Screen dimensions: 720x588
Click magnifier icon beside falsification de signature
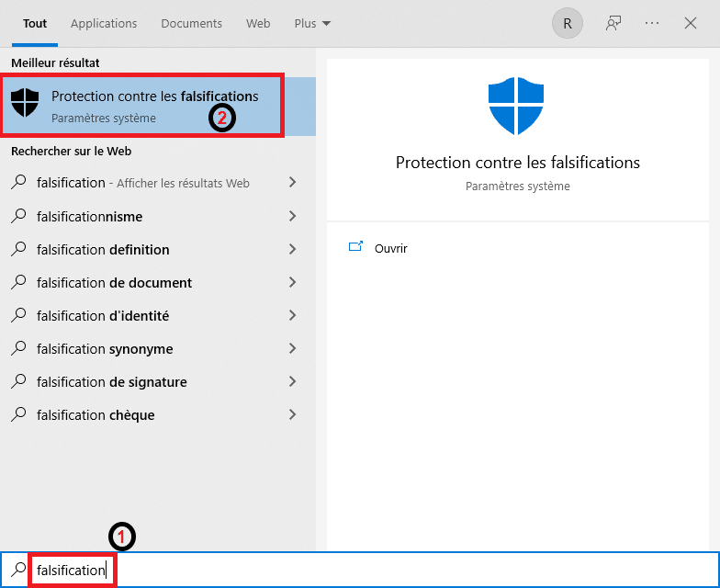click(18, 380)
